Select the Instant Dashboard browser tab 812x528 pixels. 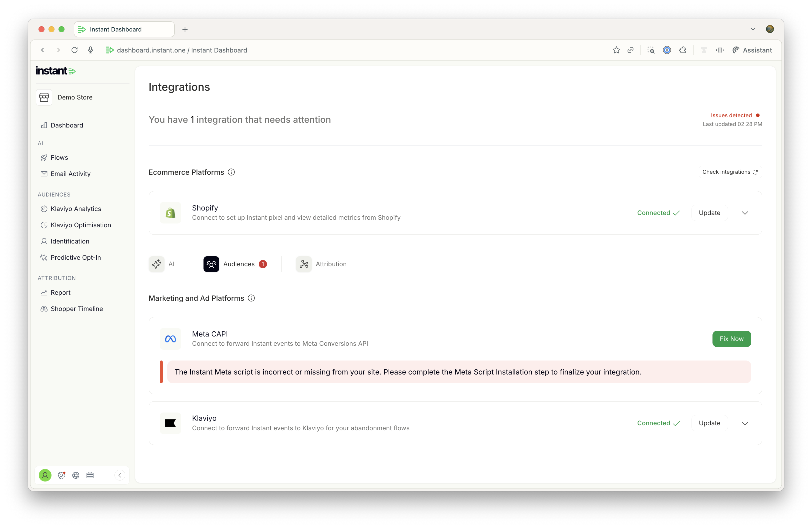click(124, 29)
